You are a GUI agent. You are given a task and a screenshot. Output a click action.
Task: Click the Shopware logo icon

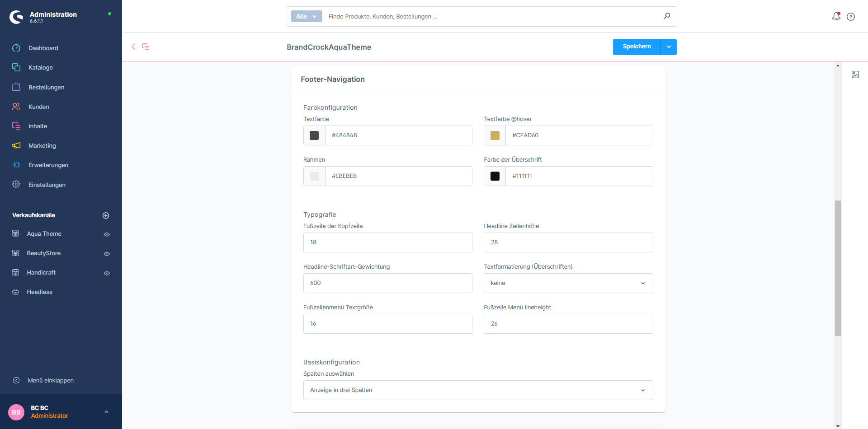tap(17, 17)
